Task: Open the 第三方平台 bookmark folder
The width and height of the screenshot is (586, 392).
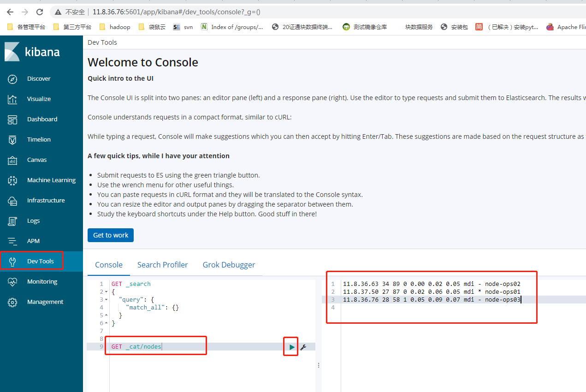Action: click(72, 27)
